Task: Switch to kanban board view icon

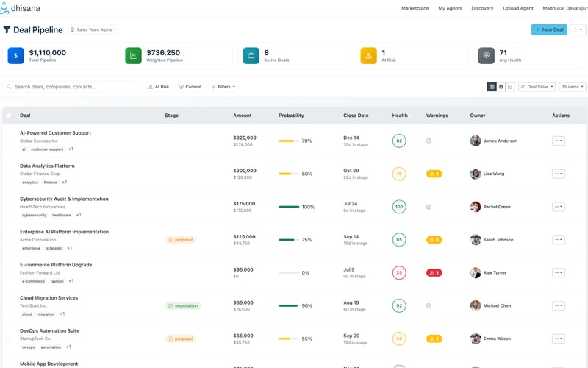Action: click(x=501, y=87)
